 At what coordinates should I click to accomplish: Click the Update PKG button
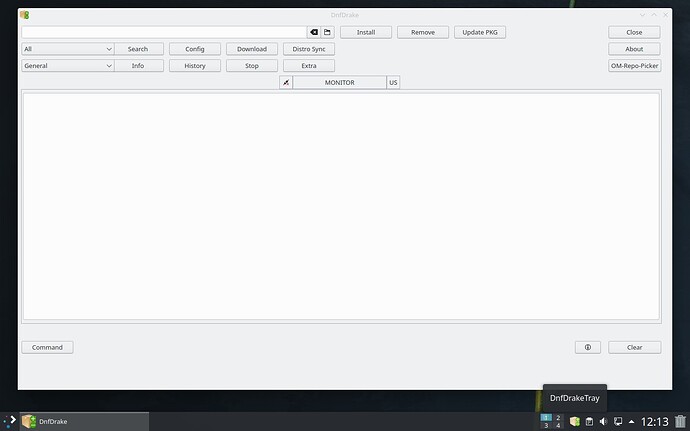click(x=480, y=32)
